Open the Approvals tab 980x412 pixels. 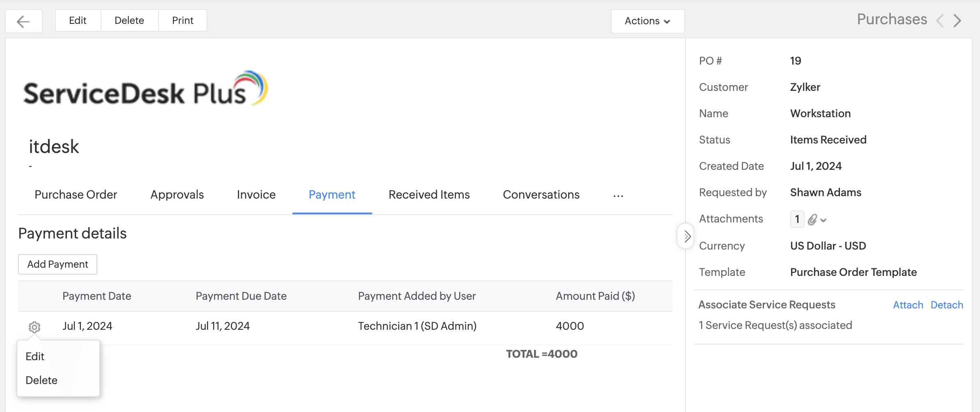tap(177, 195)
